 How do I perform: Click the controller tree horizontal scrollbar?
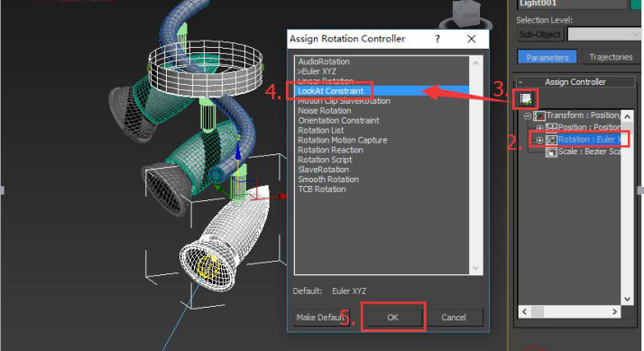[569, 311]
